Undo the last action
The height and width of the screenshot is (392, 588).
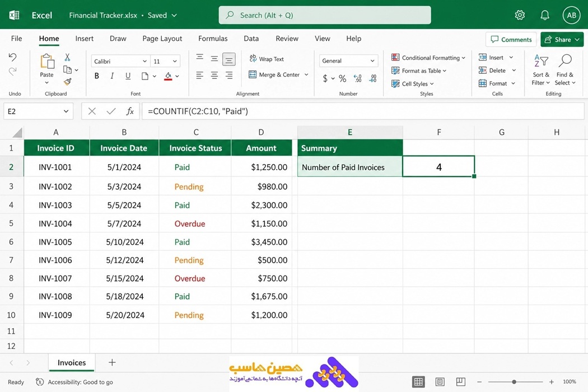[12, 57]
